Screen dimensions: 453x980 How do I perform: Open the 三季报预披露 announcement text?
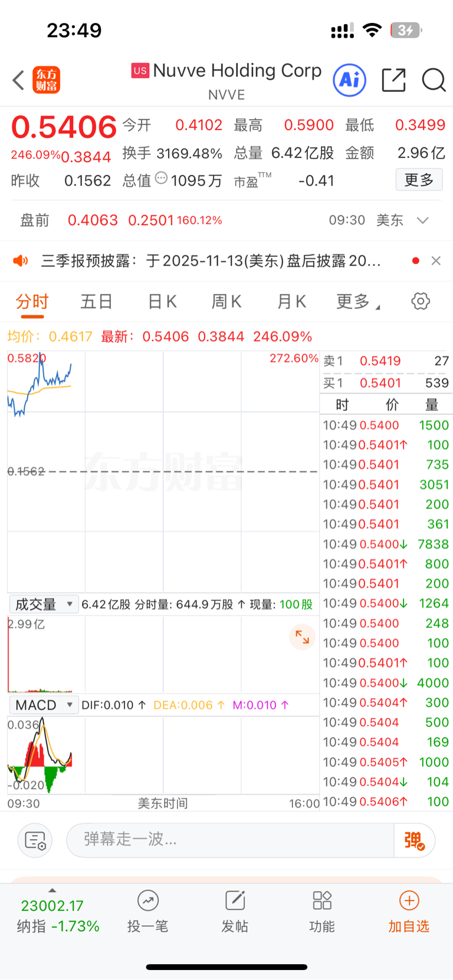coord(211,260)
